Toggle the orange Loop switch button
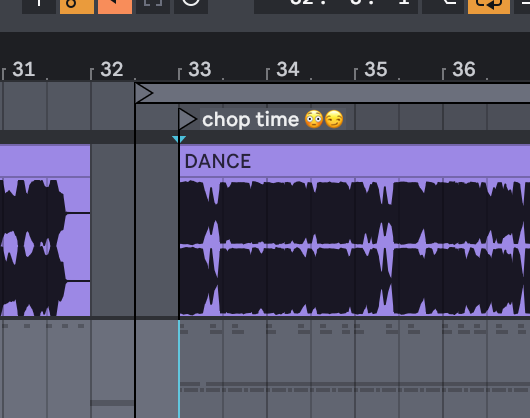The width and height of the screenshot is (530, 418). tap(489, 6)
